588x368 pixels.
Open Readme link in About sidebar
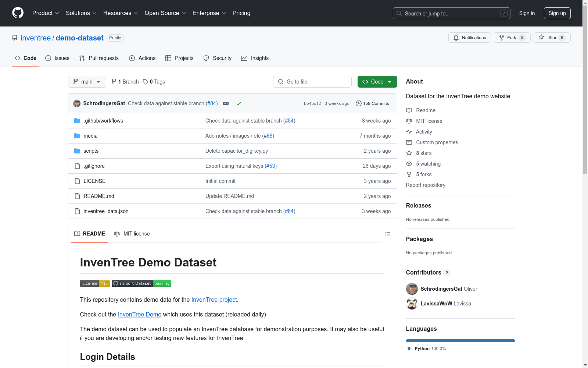pos(421,110)
